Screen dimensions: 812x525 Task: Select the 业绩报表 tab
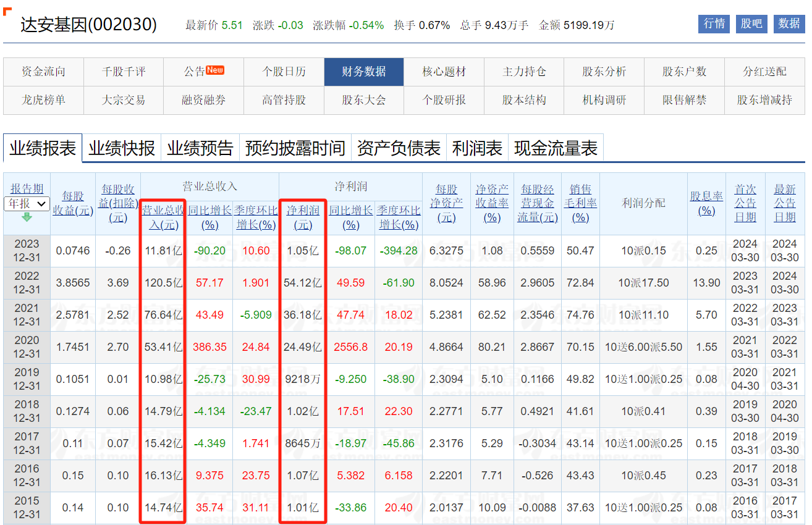tap(43, 148)
